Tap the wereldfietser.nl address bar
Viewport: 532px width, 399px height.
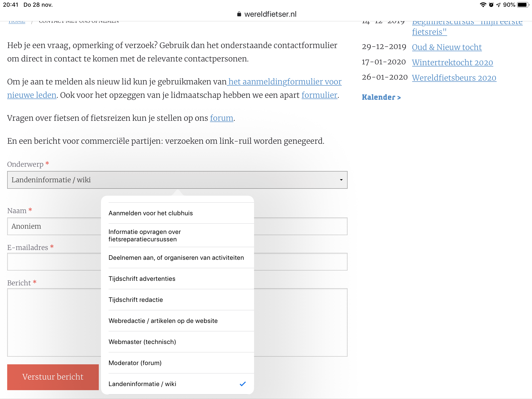click(x=270, y=14)
